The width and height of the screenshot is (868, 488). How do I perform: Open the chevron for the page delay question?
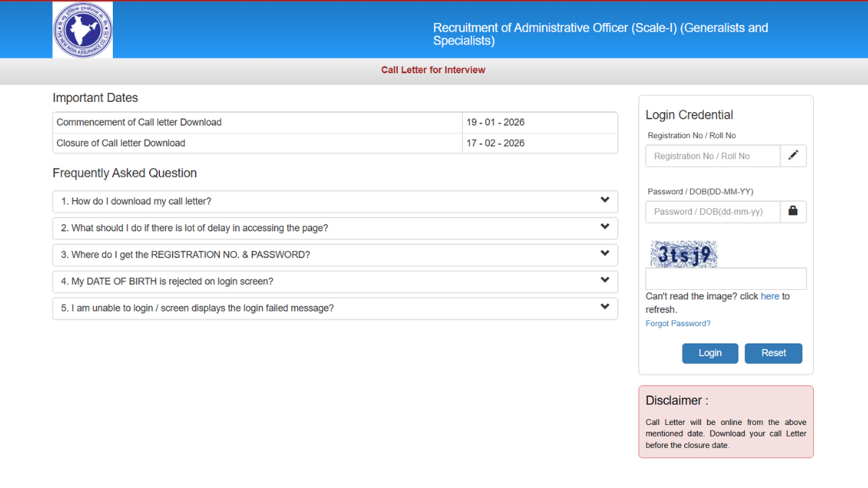click(605, 227)
